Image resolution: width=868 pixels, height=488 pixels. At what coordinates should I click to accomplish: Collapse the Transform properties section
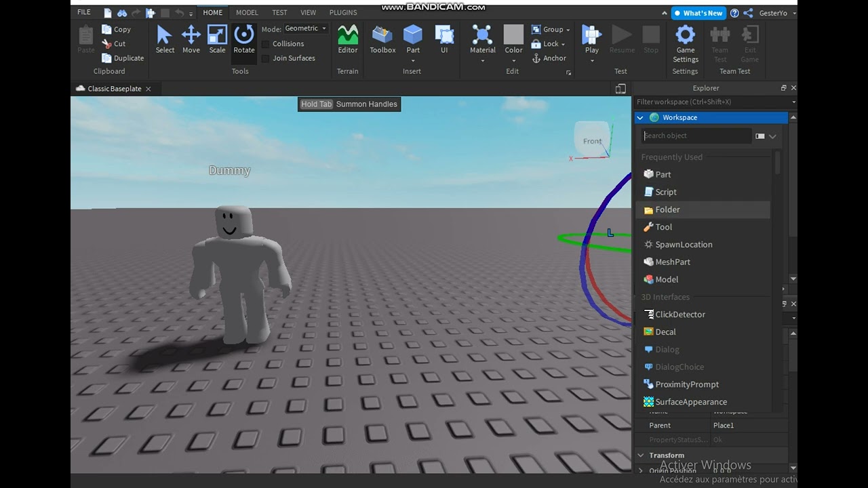[641, 455]
